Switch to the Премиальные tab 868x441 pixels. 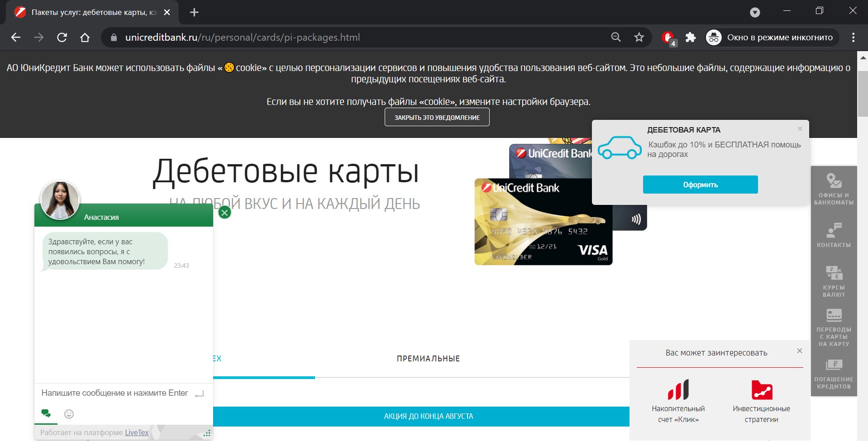tap(428, 359)
